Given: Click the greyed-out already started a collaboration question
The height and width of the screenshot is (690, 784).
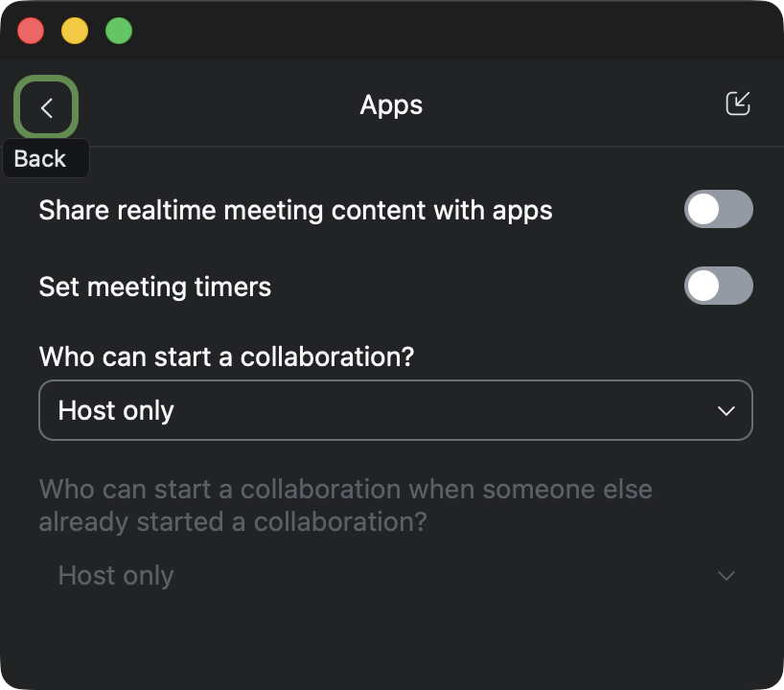Looking at the screenshot, I should click(345, 505).
